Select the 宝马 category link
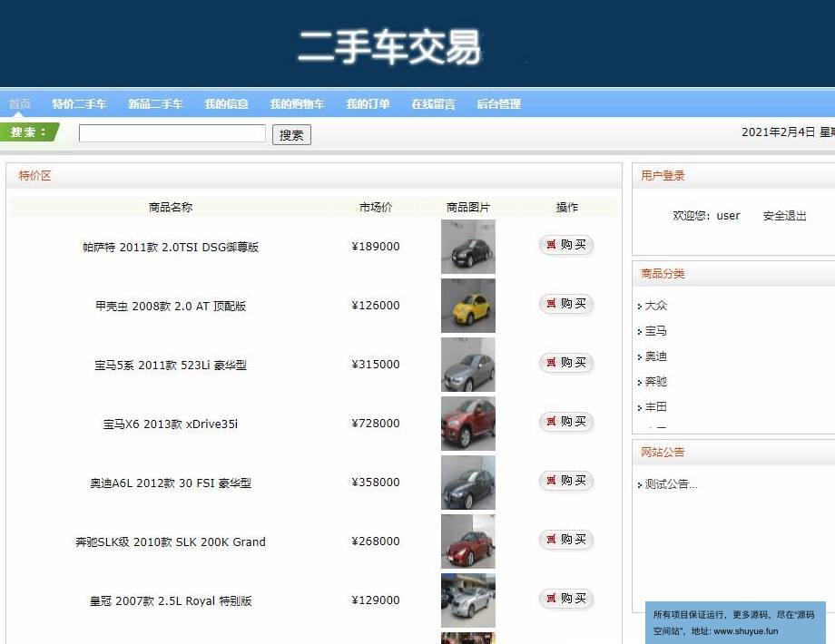 tap(655, 331)
